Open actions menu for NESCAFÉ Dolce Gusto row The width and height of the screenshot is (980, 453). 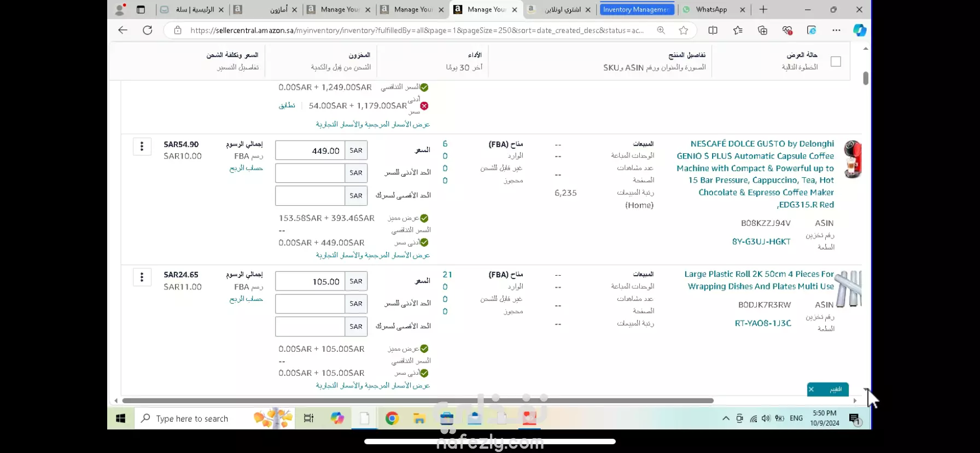click(142, 146)
